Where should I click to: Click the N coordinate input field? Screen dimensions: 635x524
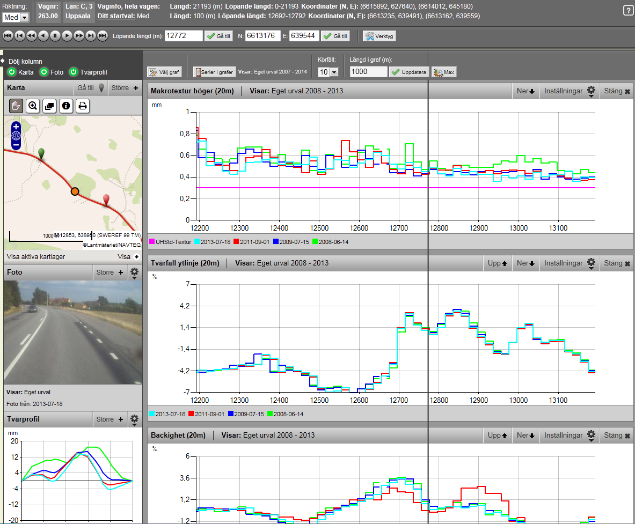(x=262, y=36)
